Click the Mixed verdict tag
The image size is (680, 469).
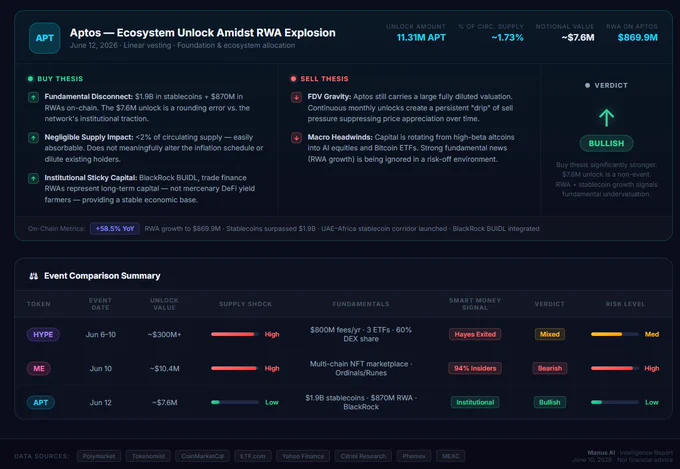tap(549, 335)
